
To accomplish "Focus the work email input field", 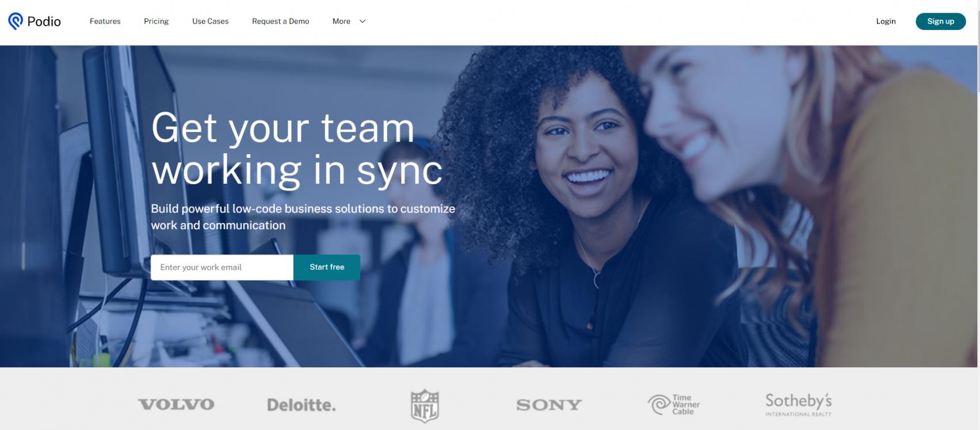I will [x=222, y=267].
